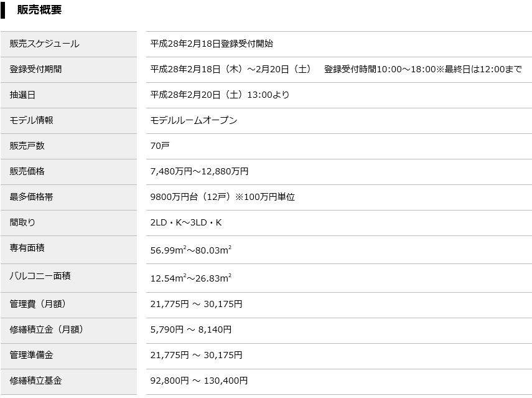Click the 販売概要 section heading
The height and width of the screenshot is (398, 532).
39,10
